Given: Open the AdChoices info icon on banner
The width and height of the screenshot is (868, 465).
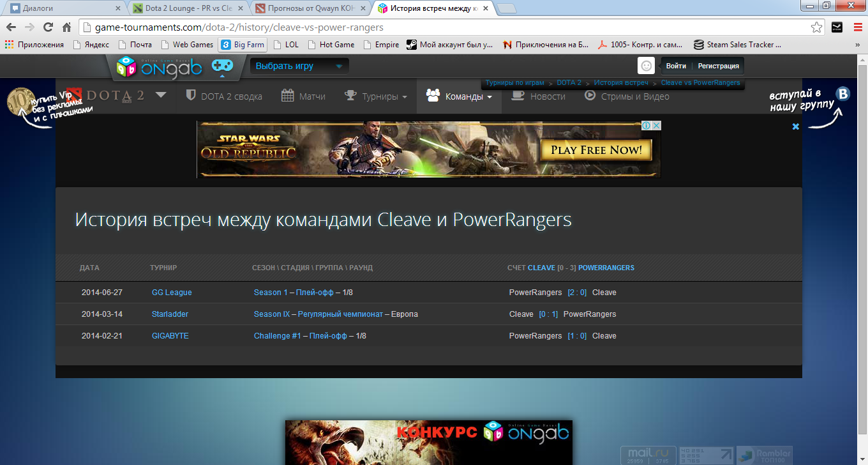Looking at the screenshot, I should tap(647, 126).
